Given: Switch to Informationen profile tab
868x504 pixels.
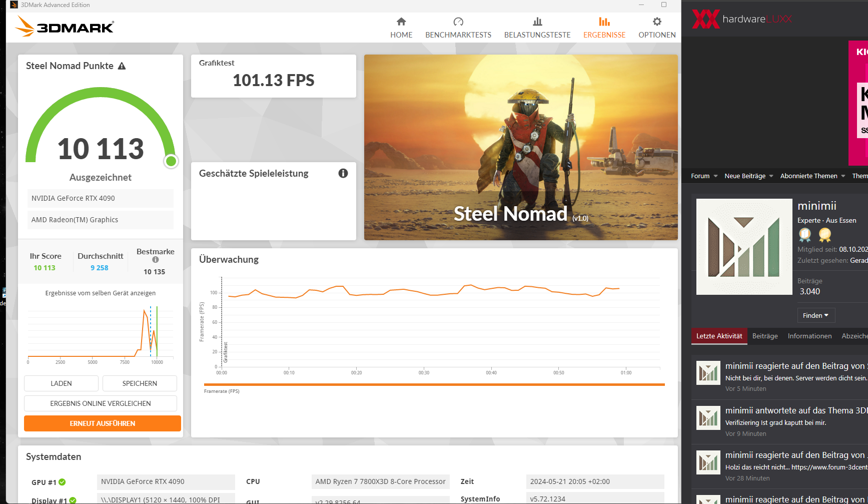Looking at the screenshot, I should pyautogui.click(x=809, y=336).
